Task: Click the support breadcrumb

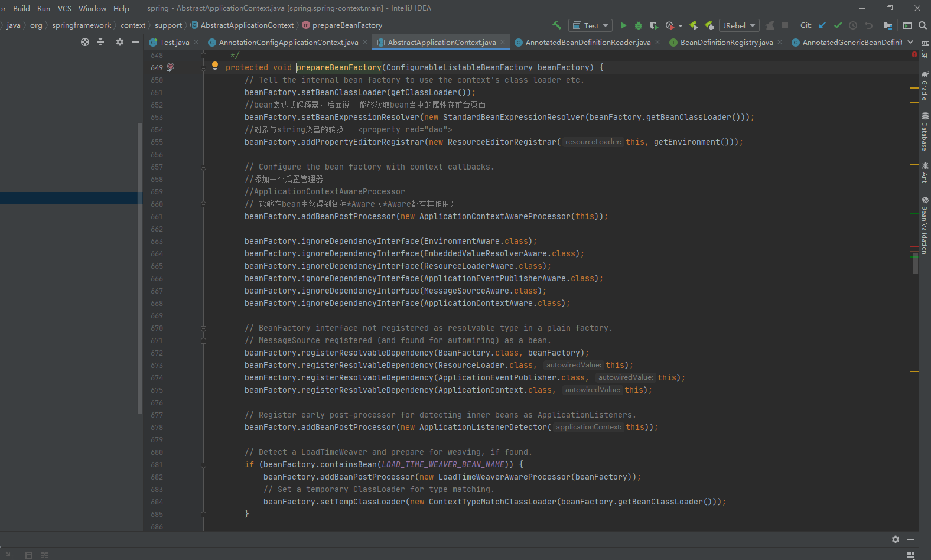Action: [168, 25]
